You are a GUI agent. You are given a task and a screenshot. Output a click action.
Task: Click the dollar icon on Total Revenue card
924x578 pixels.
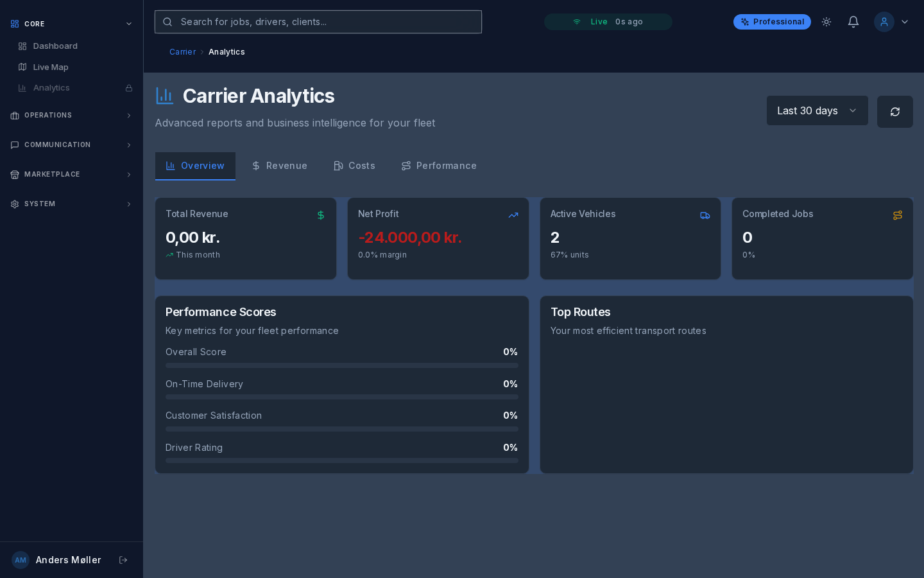coord(321,215)
